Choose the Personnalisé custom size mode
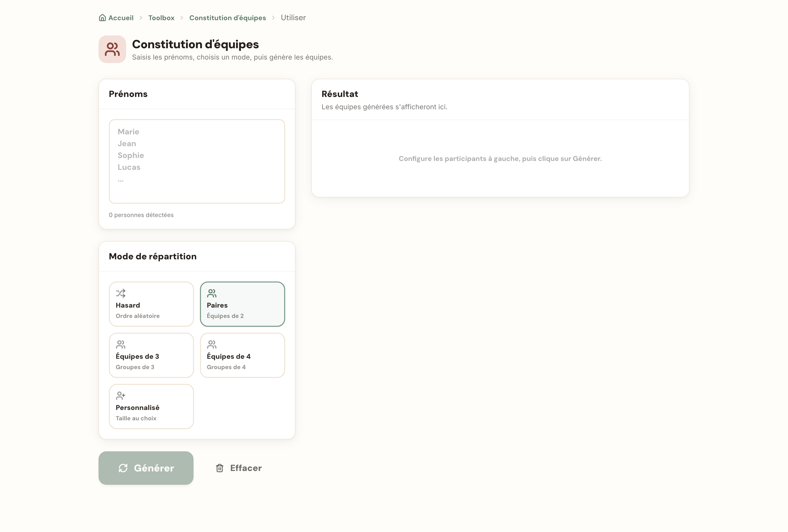788x532 pixels. pyautogui.click(x=151, y=406)
